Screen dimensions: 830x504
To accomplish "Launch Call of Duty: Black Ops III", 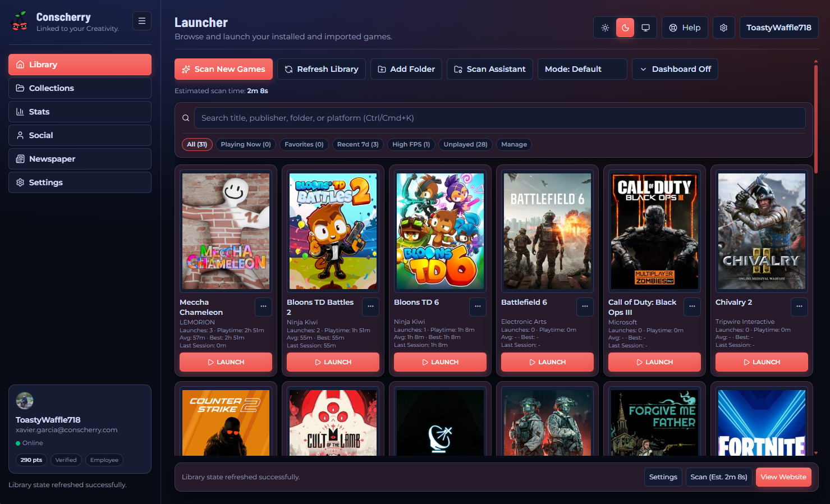I will pos(654,362).
